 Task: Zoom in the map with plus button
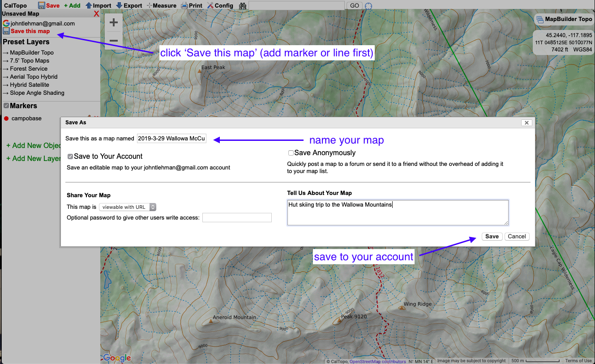[114, 22]
